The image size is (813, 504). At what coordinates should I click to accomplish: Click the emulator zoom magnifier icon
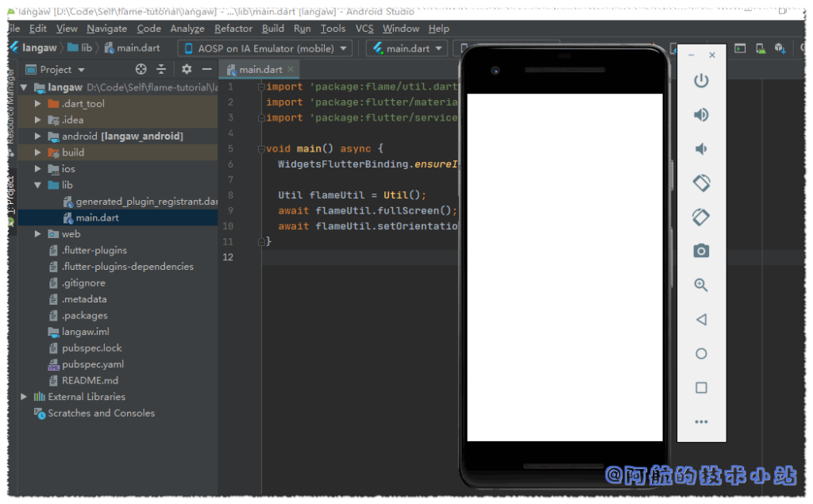[x=700, y=285]
